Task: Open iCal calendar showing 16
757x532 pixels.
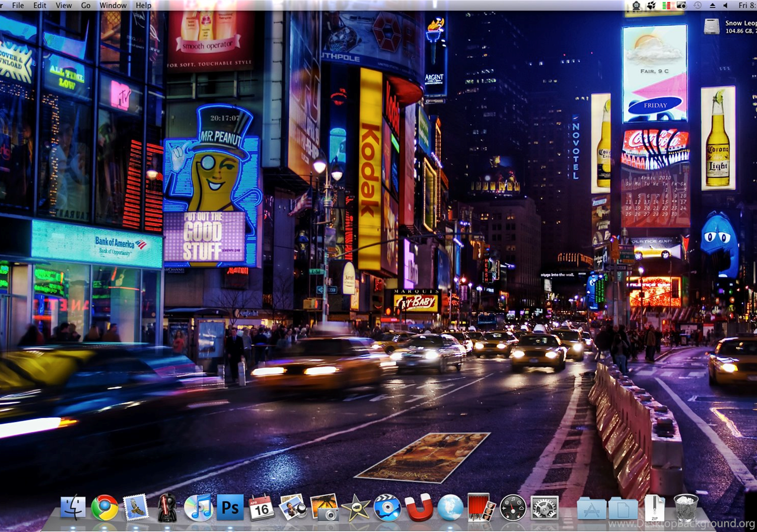Action: tap(261, 508)
